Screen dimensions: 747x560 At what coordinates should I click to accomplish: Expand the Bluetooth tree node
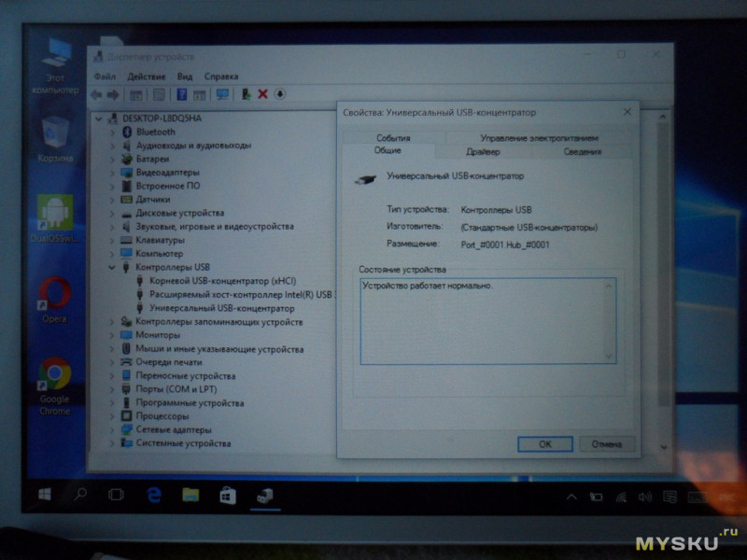(x=113, y=133)
